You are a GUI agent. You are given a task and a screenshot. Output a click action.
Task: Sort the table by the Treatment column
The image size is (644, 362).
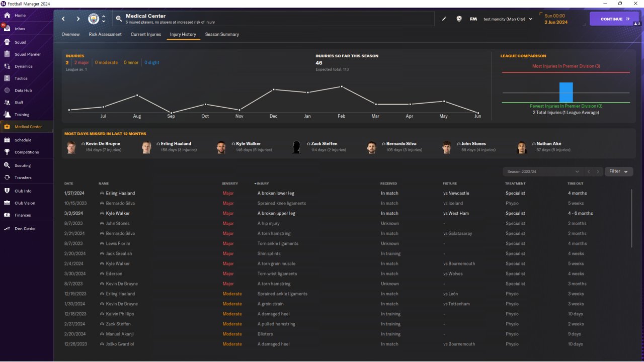click(x=515, y=184)
